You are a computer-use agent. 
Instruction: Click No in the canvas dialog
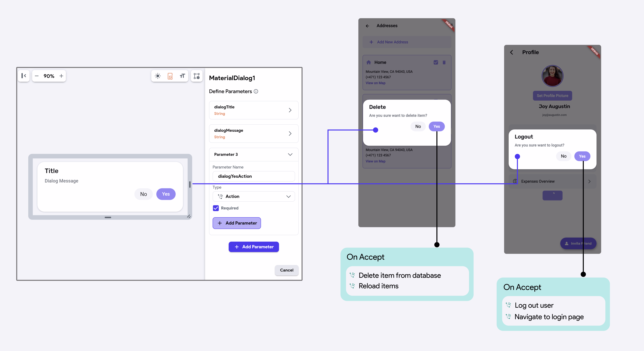[x=143, y=194]
